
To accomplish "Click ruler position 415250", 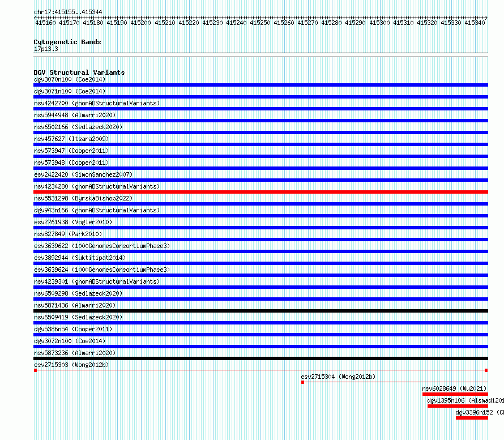I will point(260,23).
